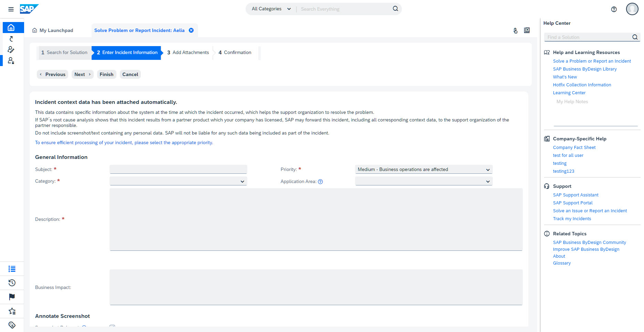644x332 pixels.
Task: Open the help question mark icon
Action: click(x=614, y=9)
